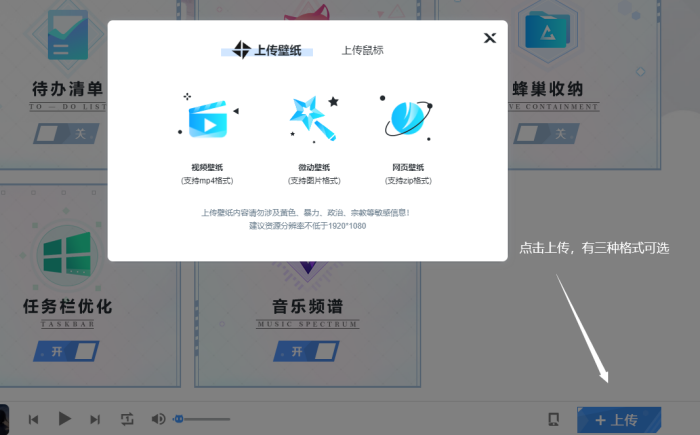This screenshot has width=700, height=435.
Task: Skip to the previous track
Action: 33,419
